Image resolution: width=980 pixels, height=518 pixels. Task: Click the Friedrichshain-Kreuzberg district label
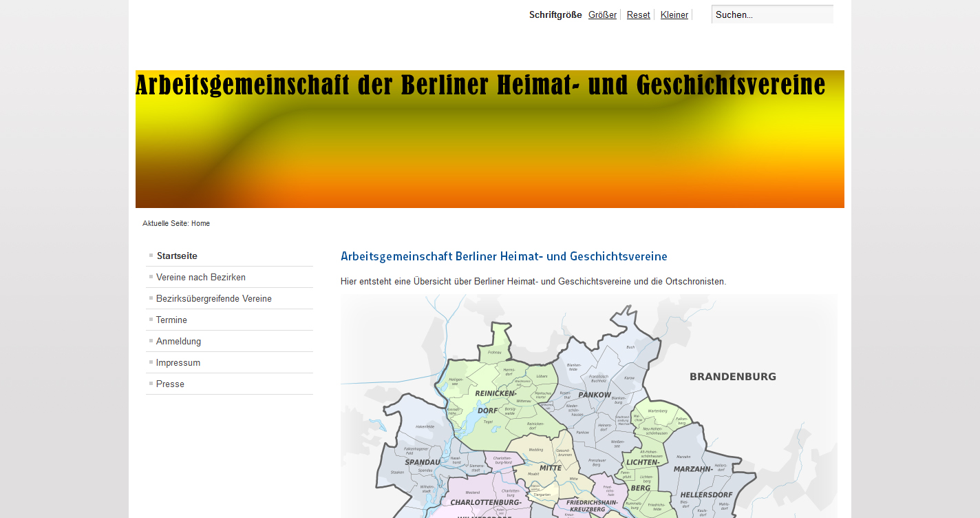click(586, 506)
